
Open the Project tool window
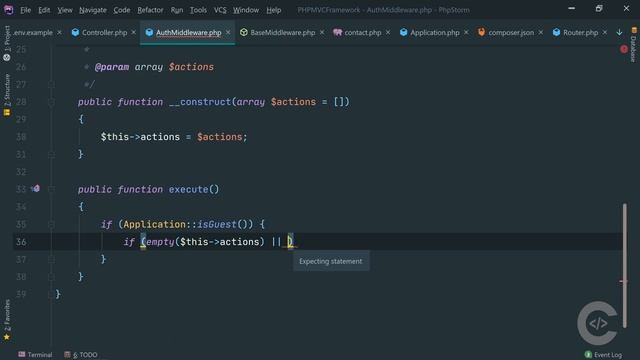[7, 43]
